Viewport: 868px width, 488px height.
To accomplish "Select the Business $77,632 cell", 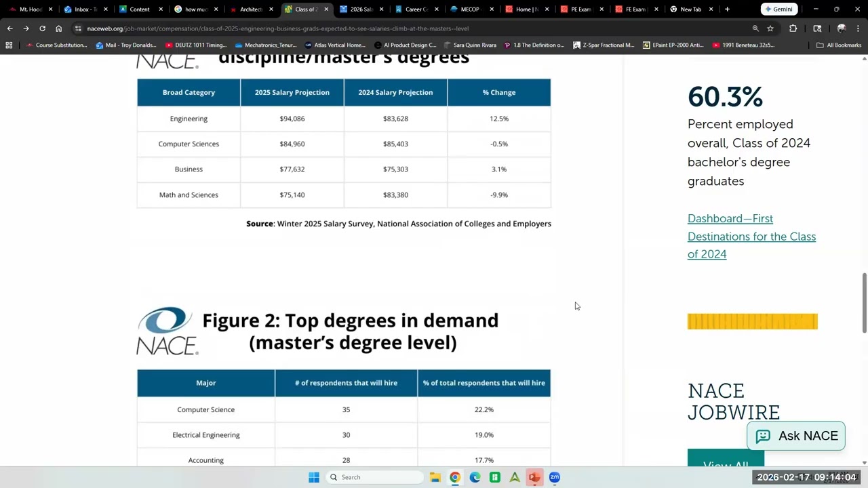I will (292, 169).
